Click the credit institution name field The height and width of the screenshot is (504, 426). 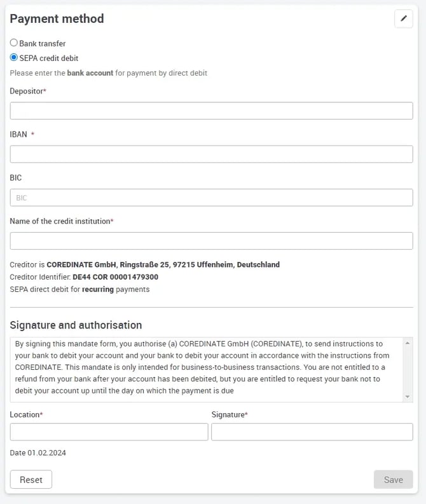(211, 241)
